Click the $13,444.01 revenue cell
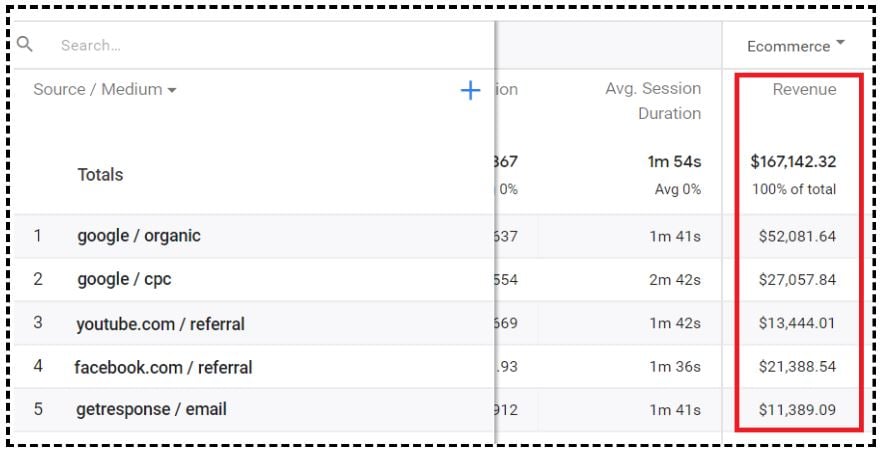884x451 pixels. pyautogui.click(x=797, y=323)
